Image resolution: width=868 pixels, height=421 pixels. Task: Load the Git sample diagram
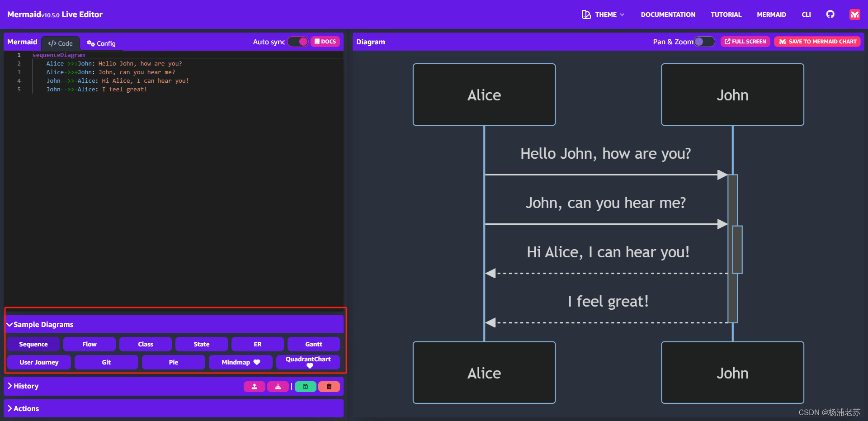coord(106,362)
